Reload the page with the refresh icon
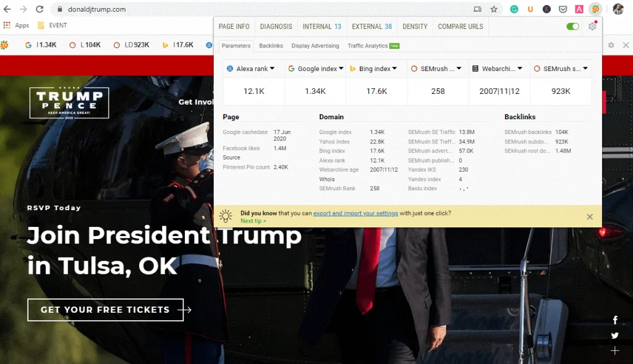This screenshot has height=364, width=633. pyautogui.click(x=39, y=9)
